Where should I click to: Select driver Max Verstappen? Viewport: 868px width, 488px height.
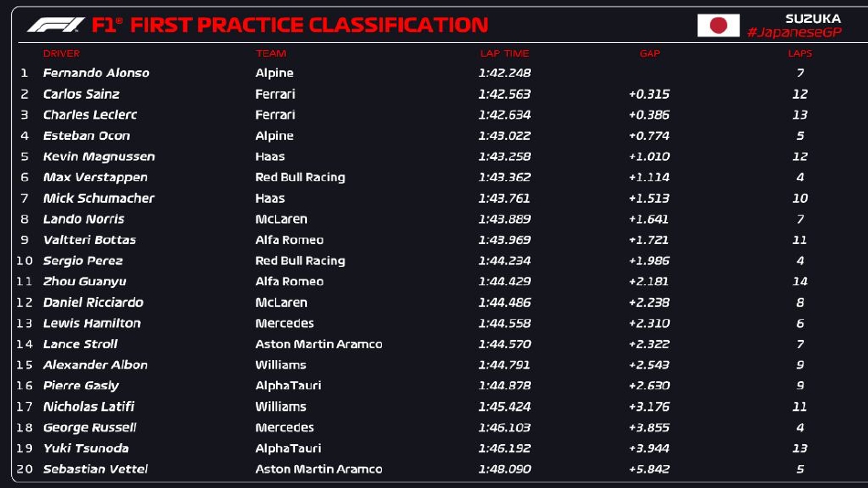pos(95,177)
